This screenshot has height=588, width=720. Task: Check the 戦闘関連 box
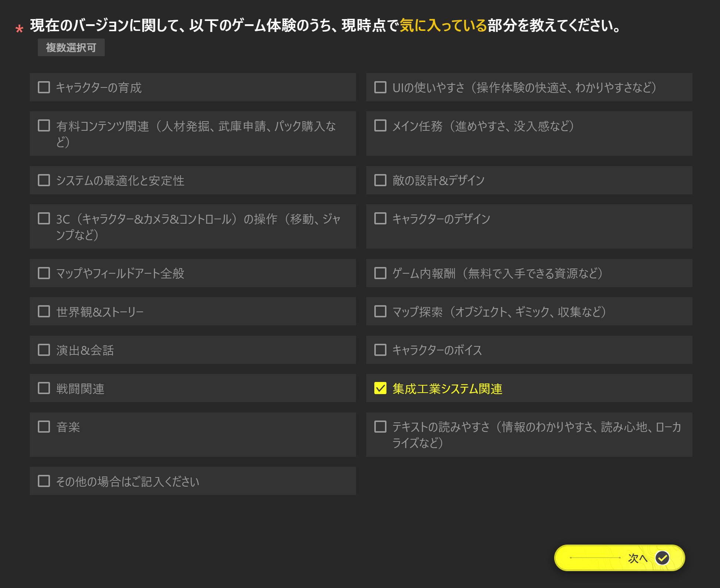[44, 388]
